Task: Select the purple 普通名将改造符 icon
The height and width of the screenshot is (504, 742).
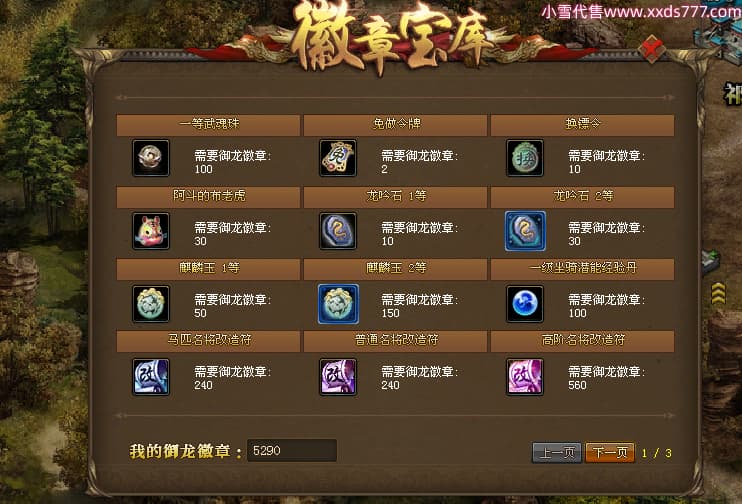Action: pos(337,377)
